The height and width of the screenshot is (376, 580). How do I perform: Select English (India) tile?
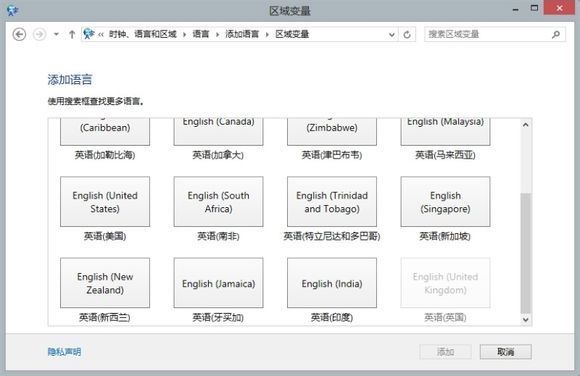pyautogui.click(x=332, y=283)
